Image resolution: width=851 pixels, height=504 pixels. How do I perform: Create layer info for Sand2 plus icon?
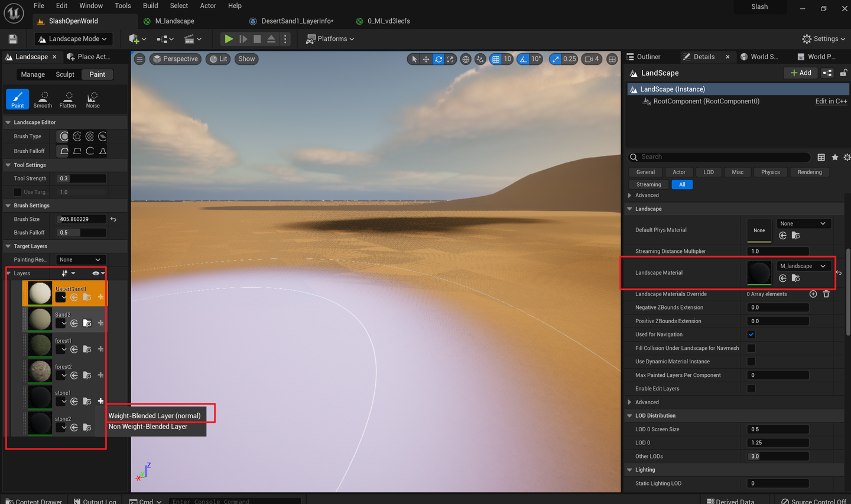coord(100,323)
